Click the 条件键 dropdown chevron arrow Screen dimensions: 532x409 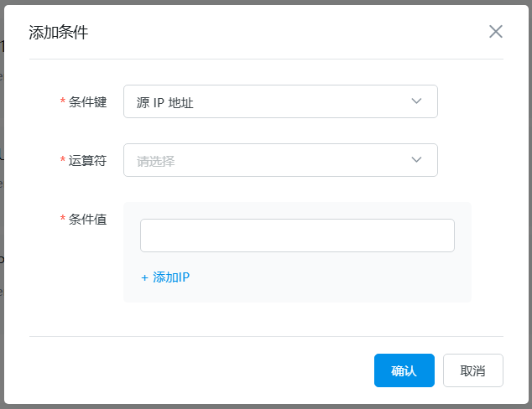[x=416, y=101]
